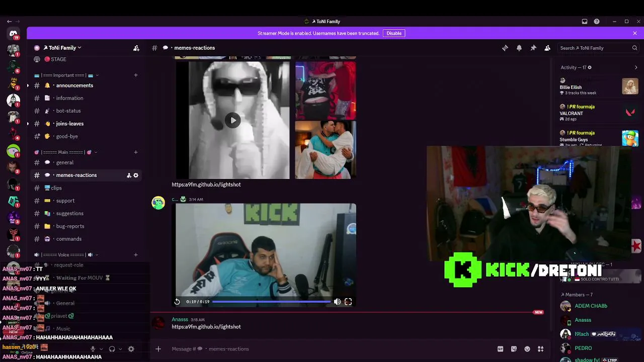Open lightshot link in Anasss message
The image size is (644, 362).
(206, 327)
